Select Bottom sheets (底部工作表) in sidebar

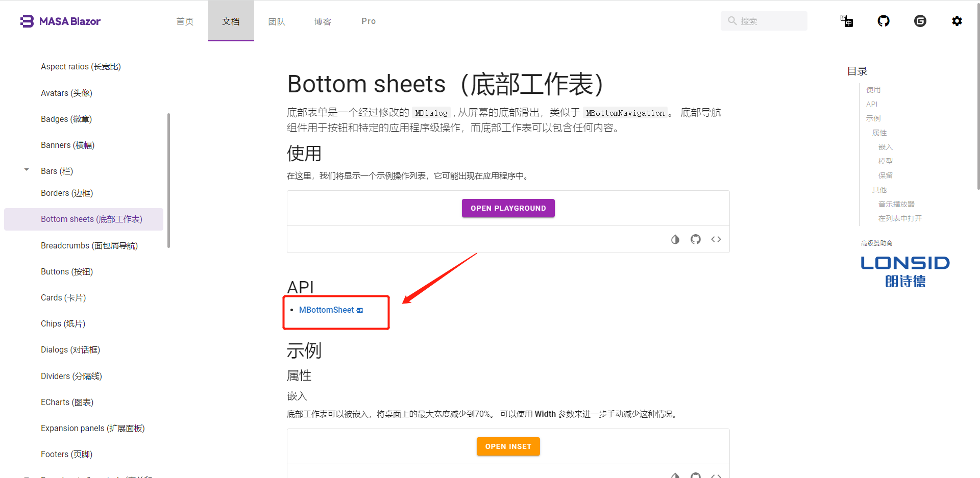click(x=84, y=219)
